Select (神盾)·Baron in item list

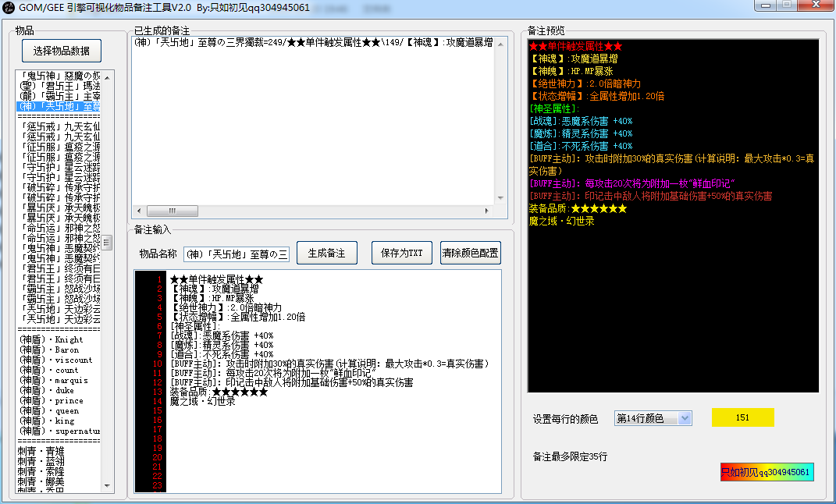[49, 350]
